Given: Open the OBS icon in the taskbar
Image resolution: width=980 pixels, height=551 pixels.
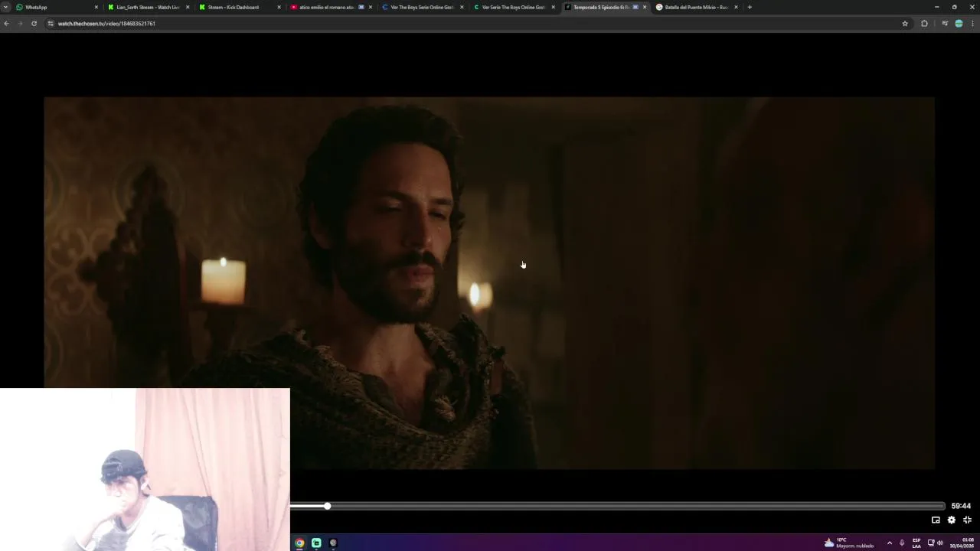Looking at the screenshot, I should click(333, 543).
